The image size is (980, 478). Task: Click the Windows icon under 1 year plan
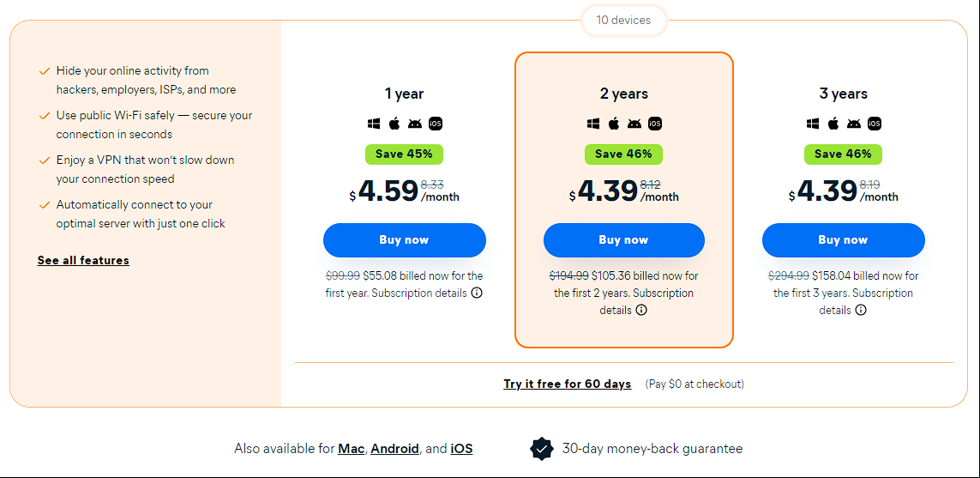374,124
